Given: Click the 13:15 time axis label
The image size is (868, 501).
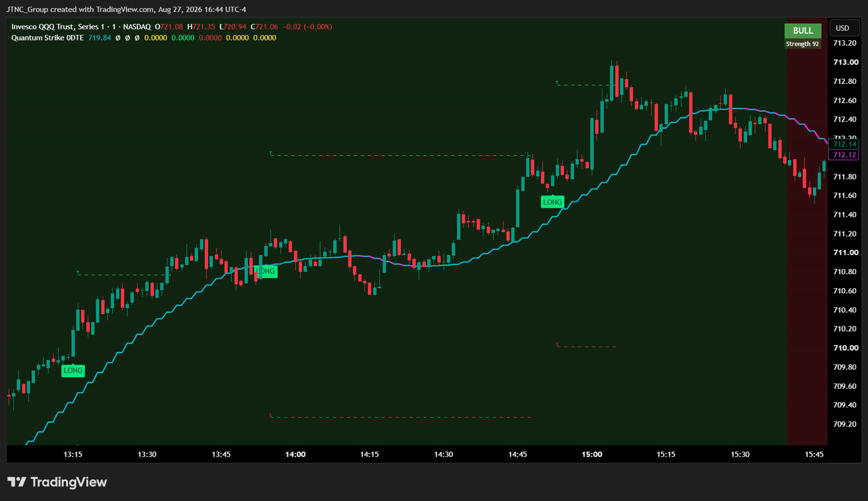Looking at the screenshot, I should tap(72, 454).
